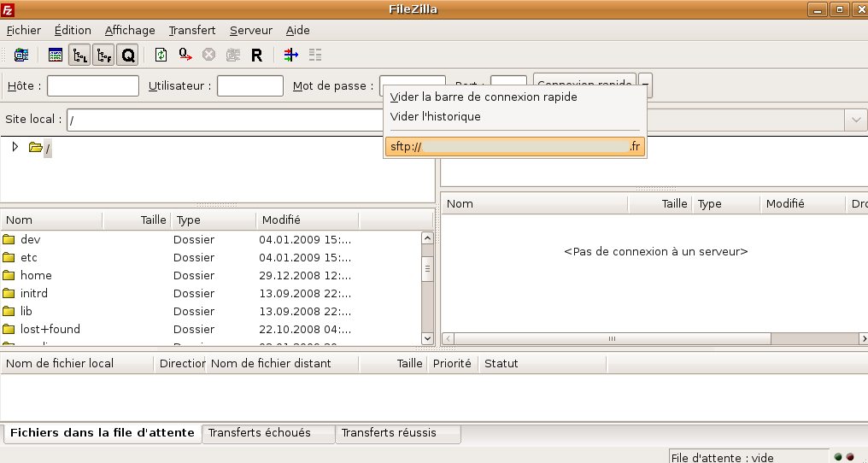The image size is (868, 463).
Task: Open the Transfert menu
Action: click(x=191, y=30)
